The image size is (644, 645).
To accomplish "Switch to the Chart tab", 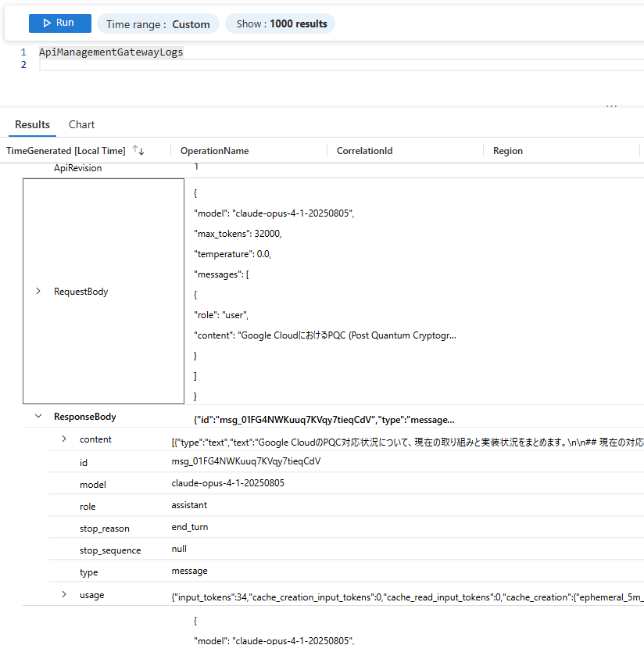I will 81,124.
